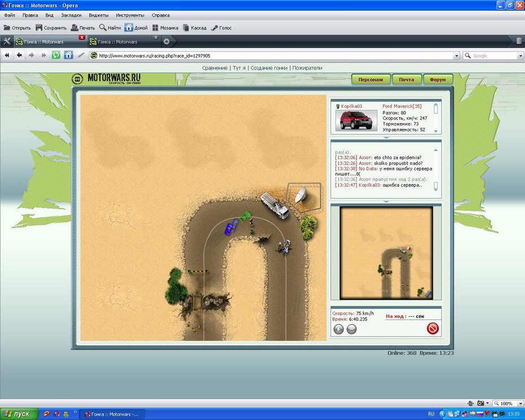Click the Гонка :: Motorwars taskbar button
Screen dimensions: 525x420
pos(112,414)
